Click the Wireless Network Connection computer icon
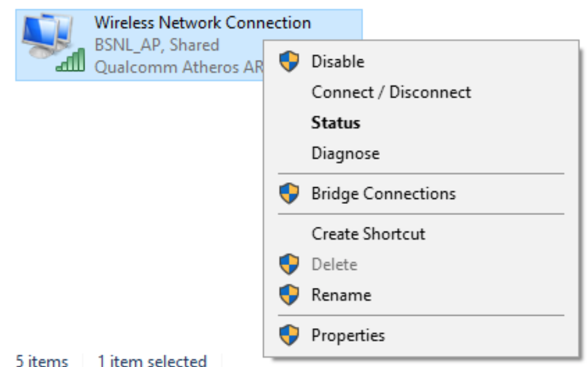Image resolution: width=588 pixels, height=367 pixels. point(48,36)
